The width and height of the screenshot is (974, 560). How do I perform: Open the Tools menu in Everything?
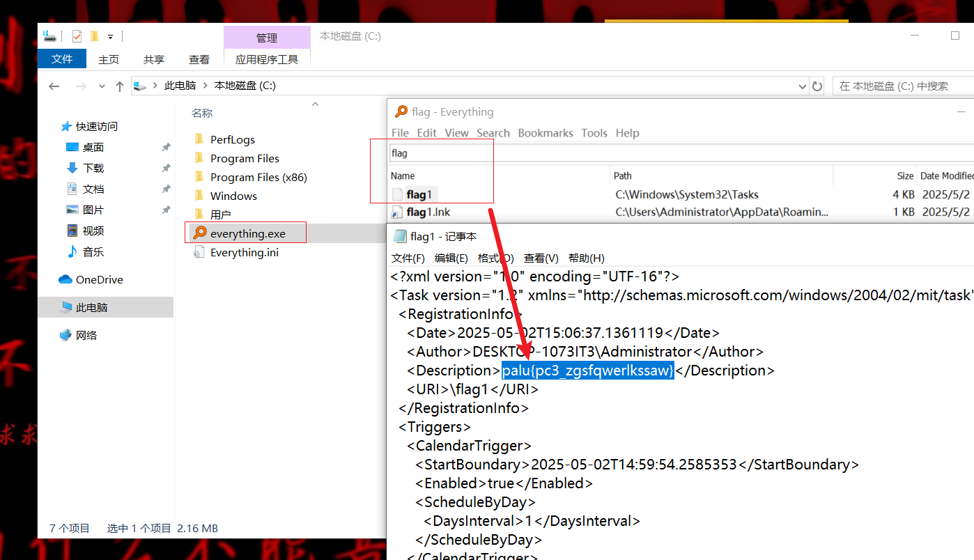pos(594,133)
